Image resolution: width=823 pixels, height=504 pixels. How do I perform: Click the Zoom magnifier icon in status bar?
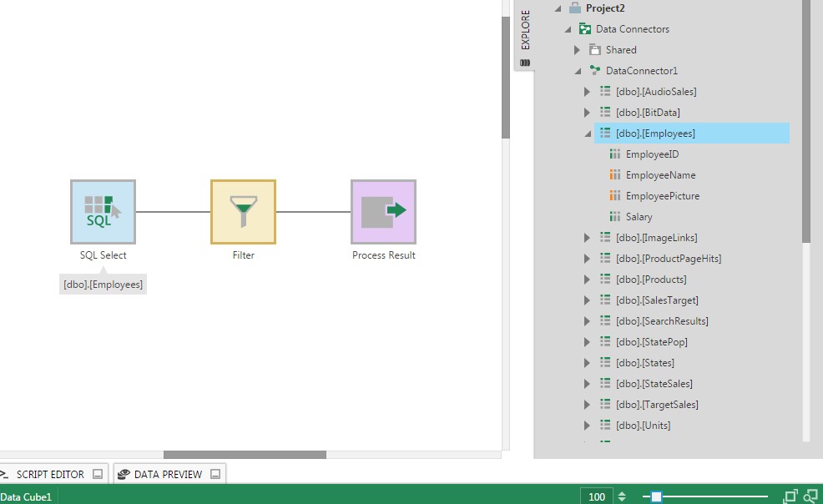[809, 494]
